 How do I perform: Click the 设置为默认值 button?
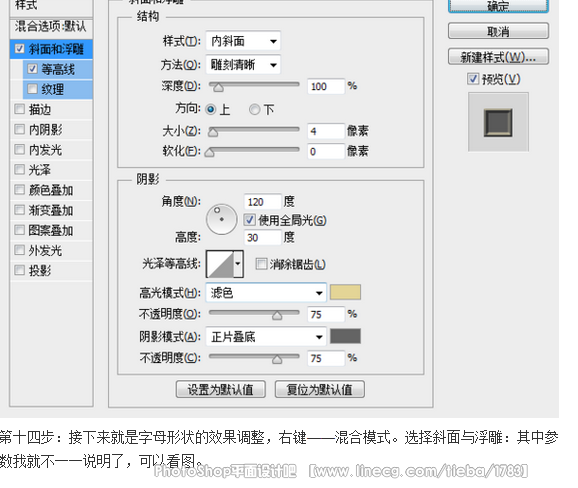click(221, 390)
